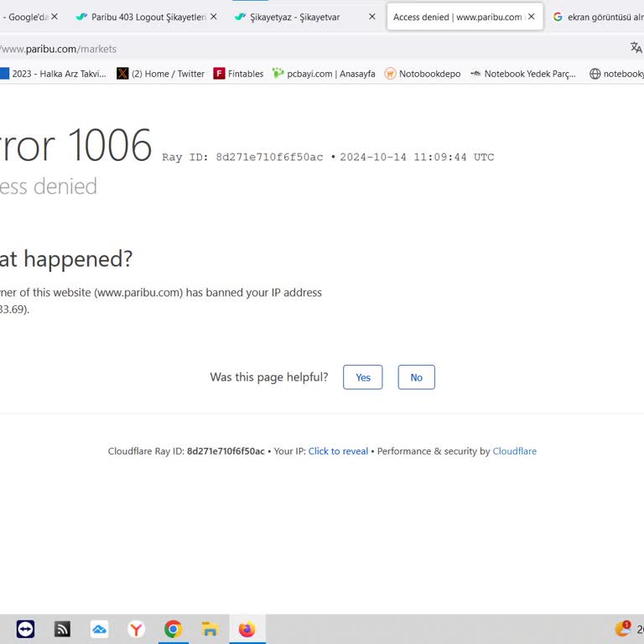
Task: Switch to the Google'da tab
Action: tap(28, 17)
